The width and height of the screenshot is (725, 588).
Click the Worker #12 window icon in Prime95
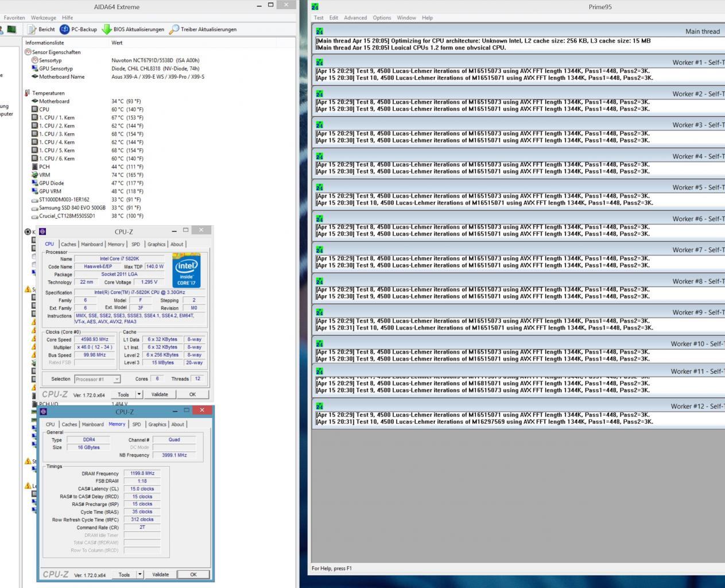[319, 406]
